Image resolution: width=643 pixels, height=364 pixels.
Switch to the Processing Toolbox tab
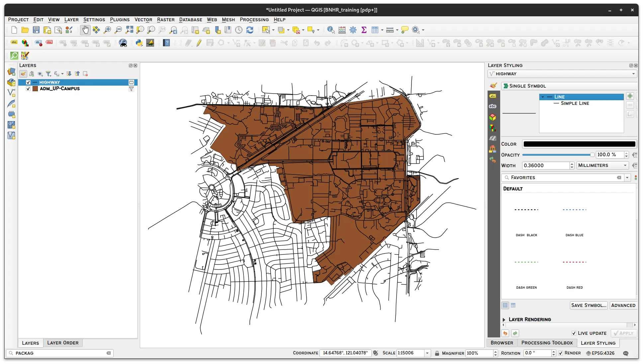(x=547, y=343)
